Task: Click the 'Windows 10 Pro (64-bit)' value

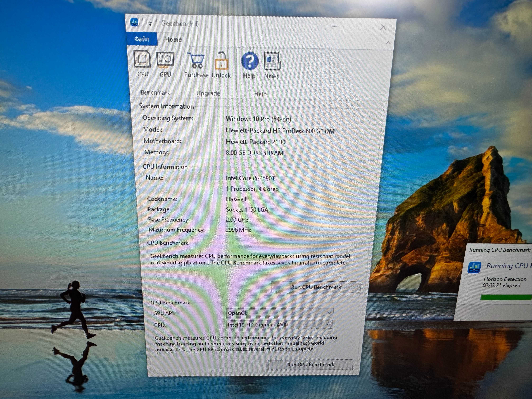Action: pos(258,119)
